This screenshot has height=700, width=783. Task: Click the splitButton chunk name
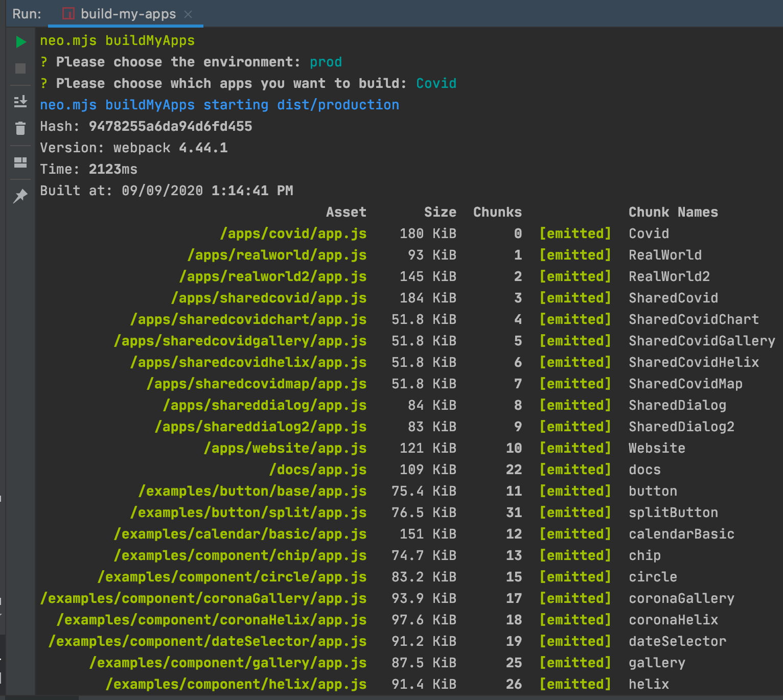(x=674, y=512)
